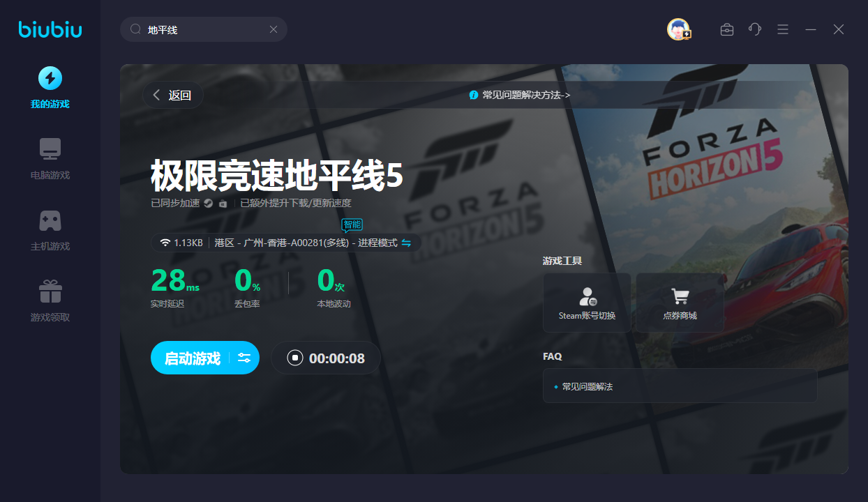Stop acceleration with the timer stop button
The image size is (868, 502).
tap(295, 358)
